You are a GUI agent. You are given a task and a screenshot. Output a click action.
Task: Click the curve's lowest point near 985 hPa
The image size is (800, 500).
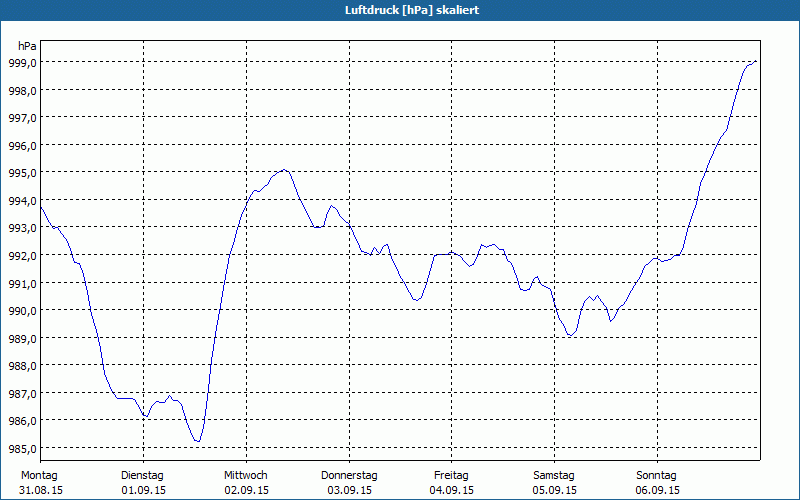pyautogui.click(x=198, y=441)
